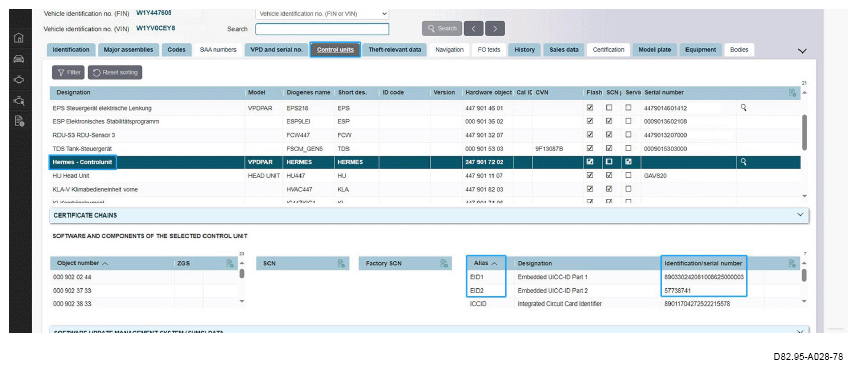Screen dimensions: 857x369
Task: Click the control units table vertical scrollbar
Action: pyautogui.click(x=804, y=132)
